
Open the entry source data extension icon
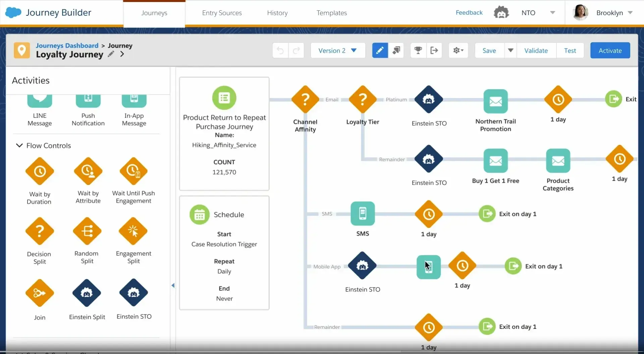(x=224, y=98)
